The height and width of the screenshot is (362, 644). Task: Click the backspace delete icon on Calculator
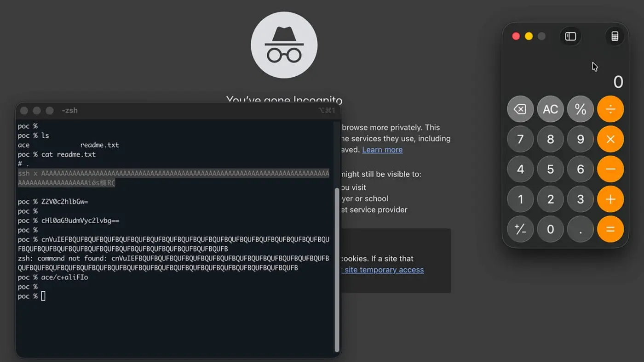pyautogui.click(x=520, y=109)
